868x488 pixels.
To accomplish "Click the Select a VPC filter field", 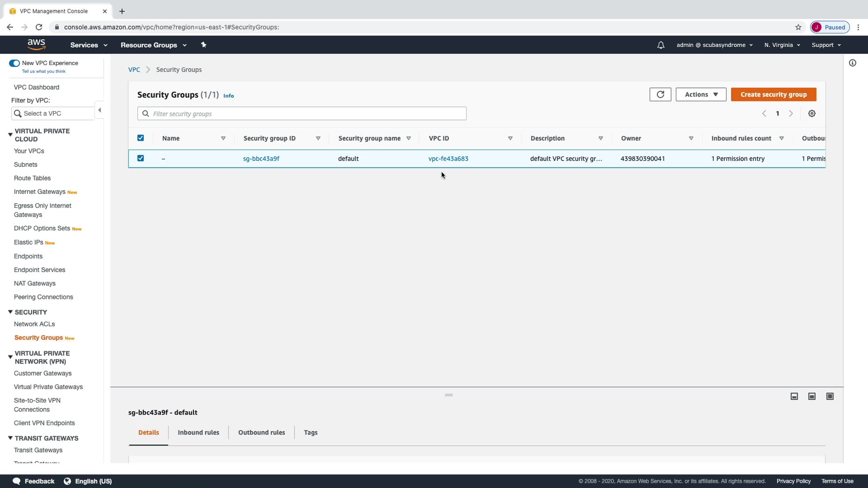I will [x=53, y=113].
